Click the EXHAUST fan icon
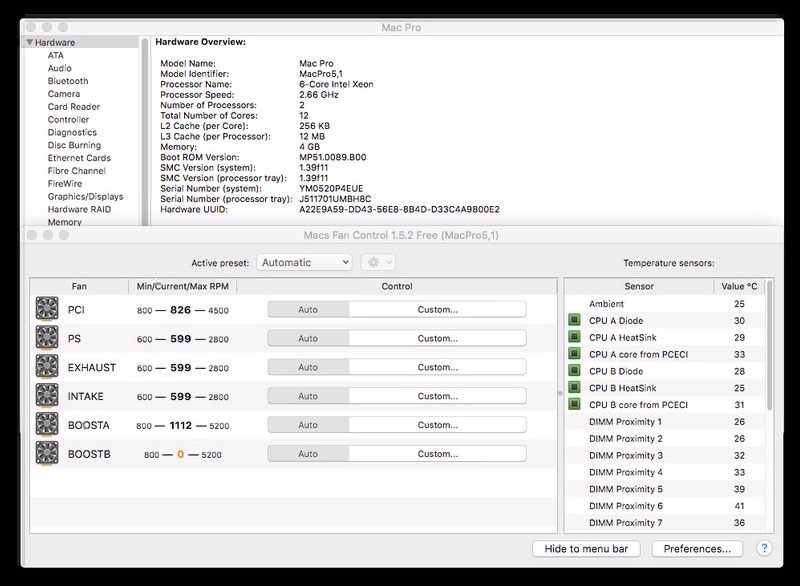 pos(47,367)
